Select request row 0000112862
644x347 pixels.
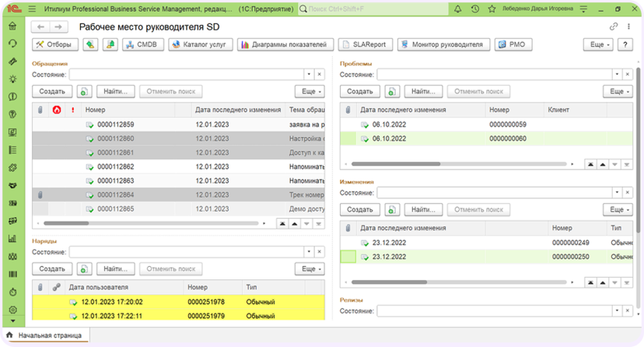[x=178, y=166]
